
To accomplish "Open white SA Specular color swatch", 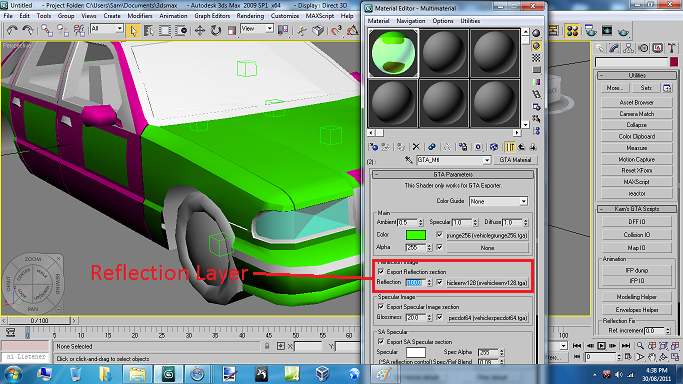I will click(x=416, y=352).
